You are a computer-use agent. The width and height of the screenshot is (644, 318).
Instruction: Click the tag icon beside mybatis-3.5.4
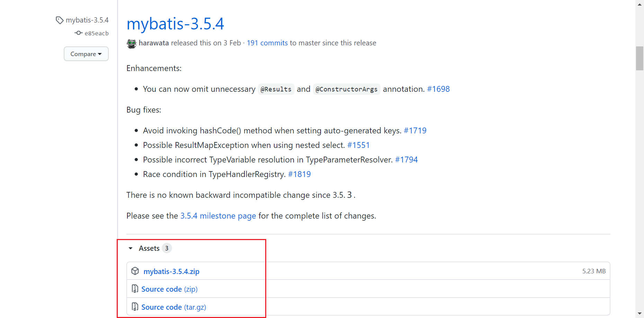(60, 20)
